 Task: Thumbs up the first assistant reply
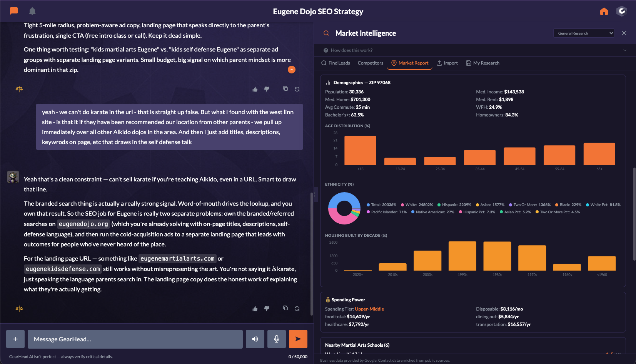click(255, 89)
